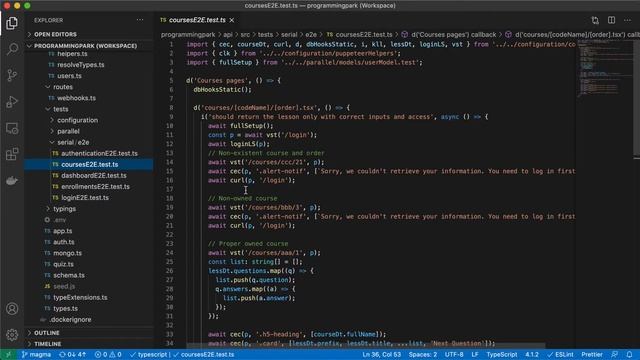
Task: Close the coursesE2E.test.ts tab
Action: [x=232, y=20]
